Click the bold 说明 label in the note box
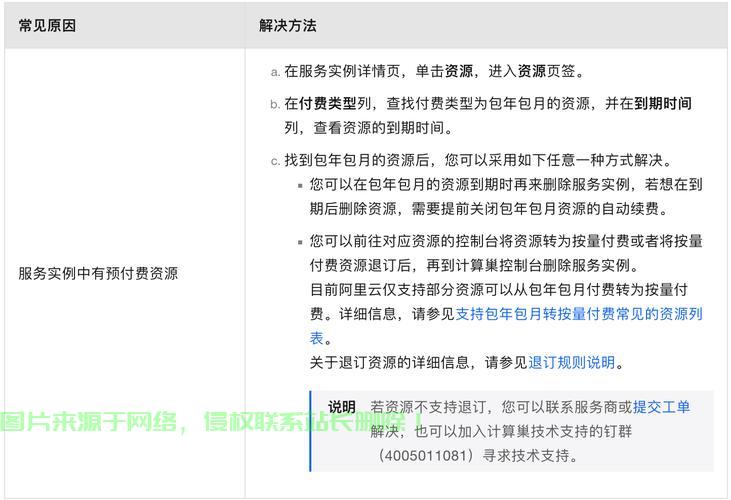731x500 pixels. coord(341,407)
